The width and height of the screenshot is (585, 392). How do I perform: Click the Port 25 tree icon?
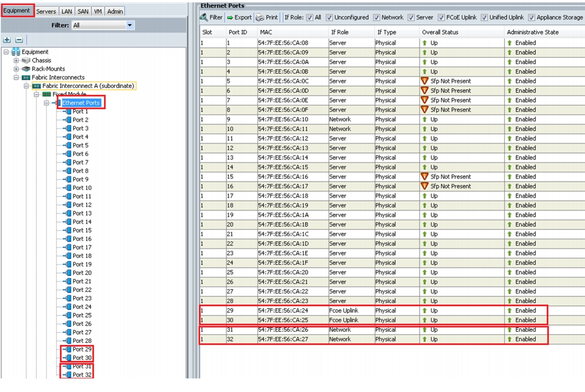[68, 315]
